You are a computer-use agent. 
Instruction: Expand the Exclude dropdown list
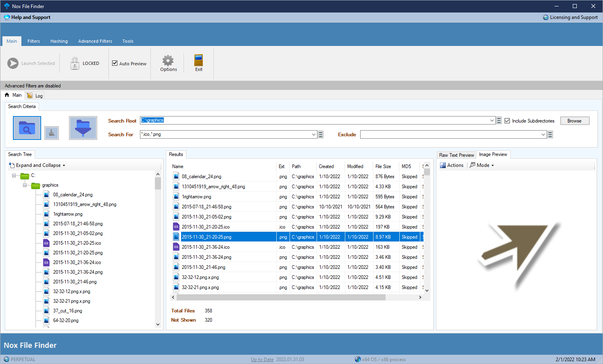coord(543,135)
